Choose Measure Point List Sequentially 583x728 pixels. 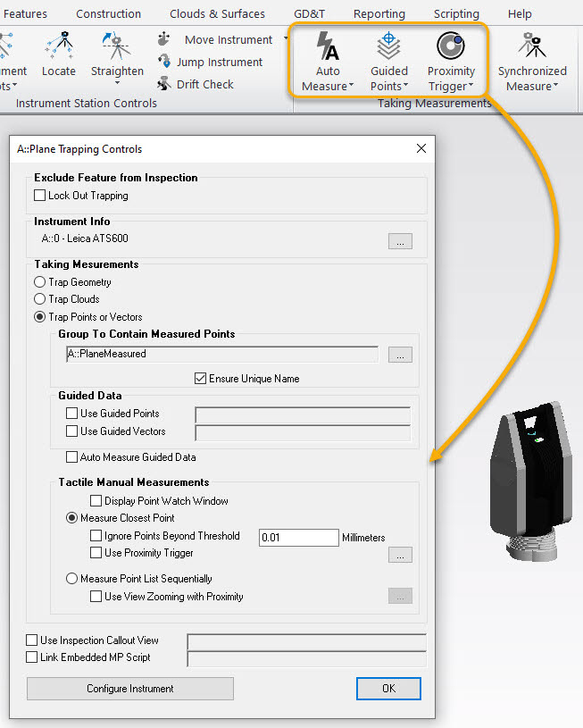coord(72,579)
